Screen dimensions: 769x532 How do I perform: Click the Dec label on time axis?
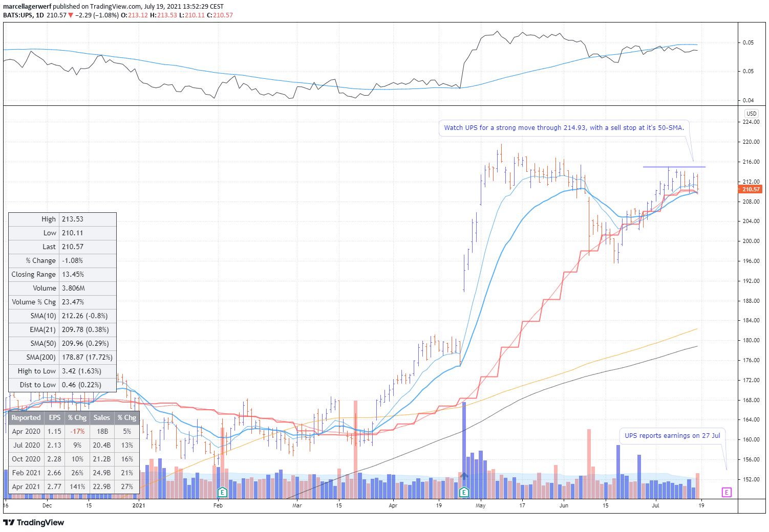[47, 505]
